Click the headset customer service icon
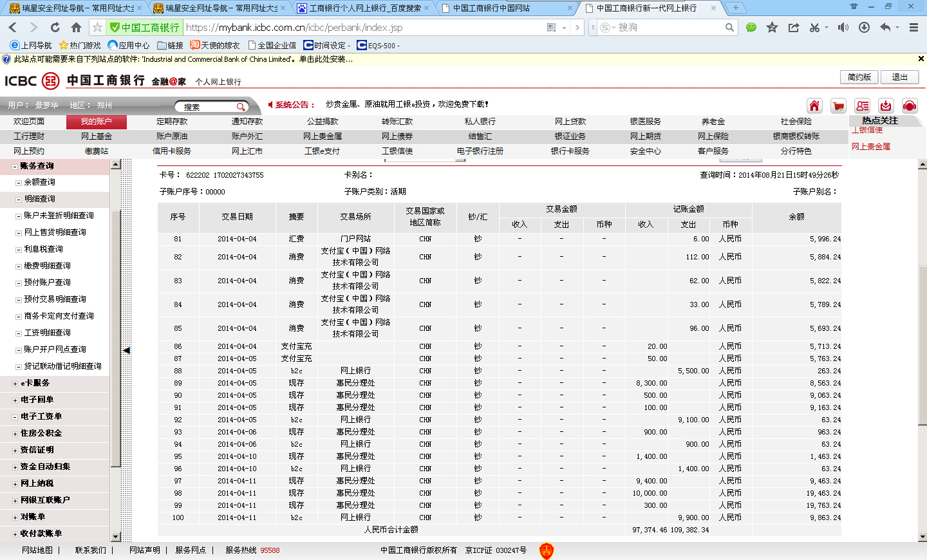 point(910,106)
